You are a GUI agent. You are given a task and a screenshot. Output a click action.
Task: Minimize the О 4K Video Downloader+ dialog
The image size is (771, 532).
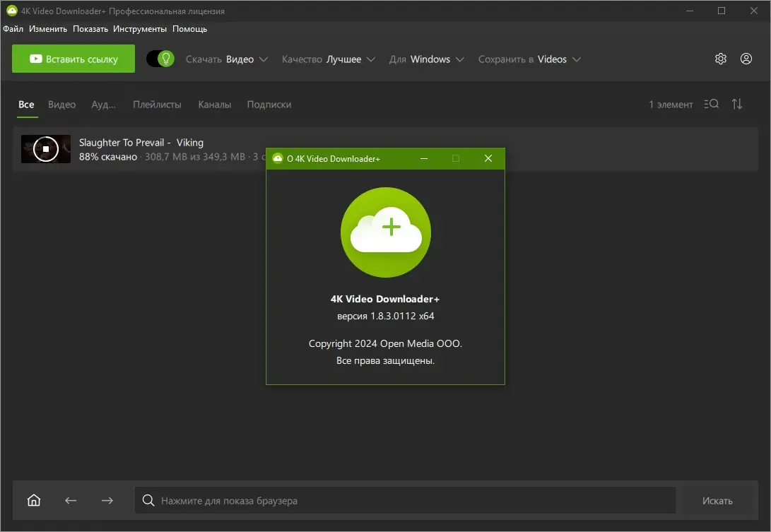pyautogui.click(x=424, y=158)
